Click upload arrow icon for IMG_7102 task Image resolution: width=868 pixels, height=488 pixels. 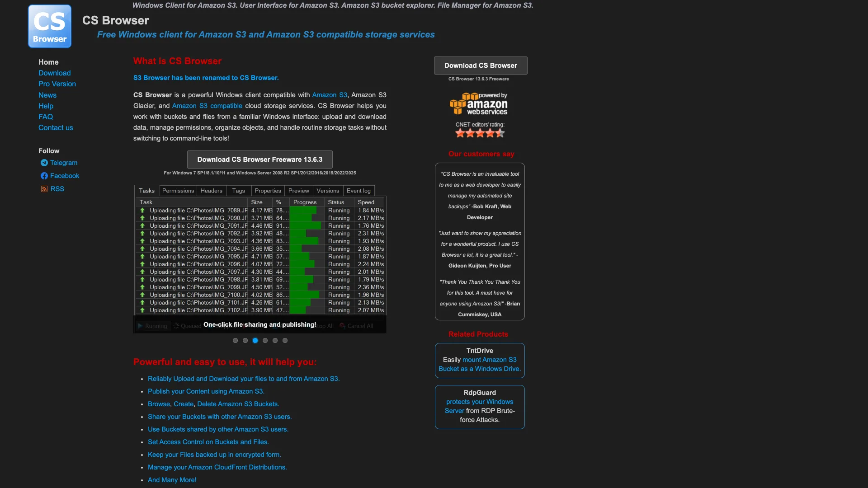coord(142,310)
